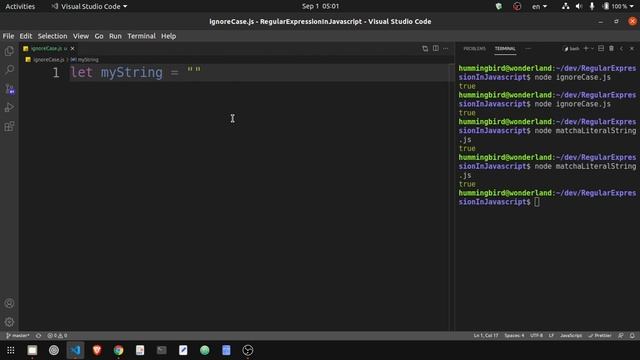Open the Search view in the activity bar

point(9,70)
